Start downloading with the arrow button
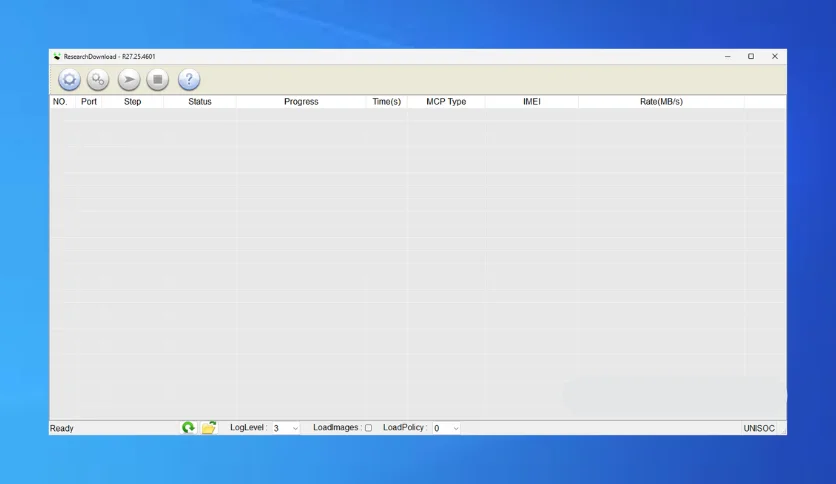 tap(129, 80)
